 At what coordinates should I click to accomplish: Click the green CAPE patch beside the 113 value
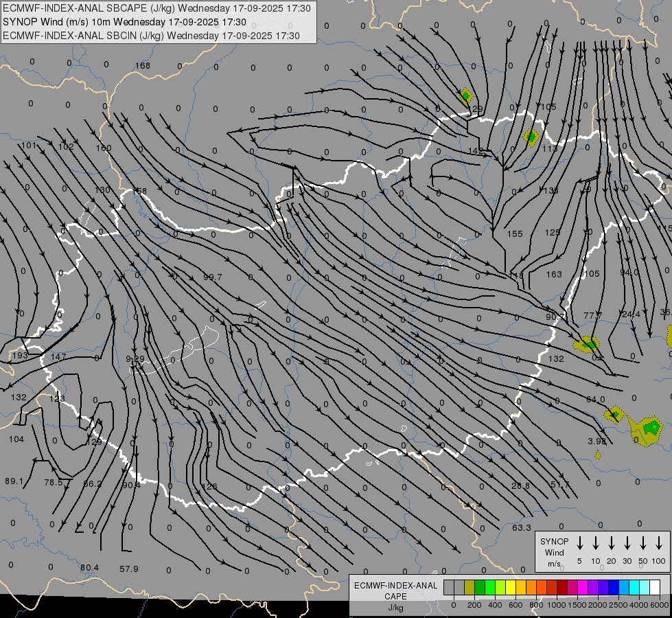point(531,137)
